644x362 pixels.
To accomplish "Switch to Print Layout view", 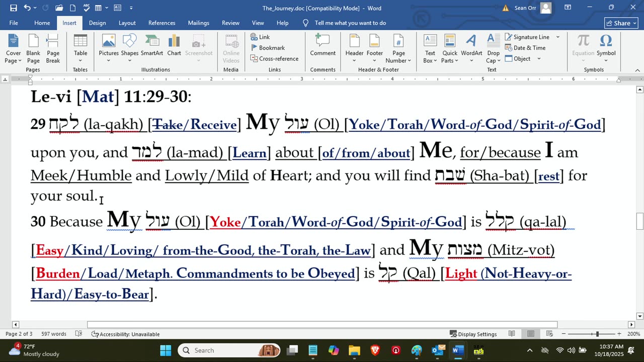I will tap(531, 334).
